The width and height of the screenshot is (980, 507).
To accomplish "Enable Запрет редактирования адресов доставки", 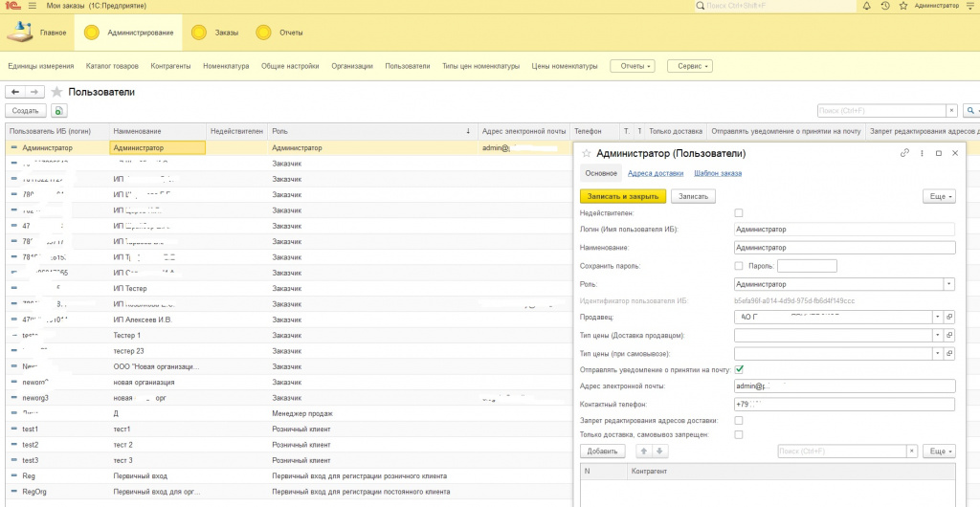I will (738, 420).
